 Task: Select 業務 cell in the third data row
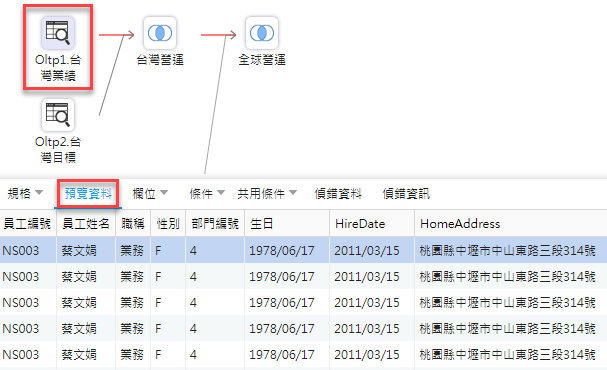coord(132,302)
